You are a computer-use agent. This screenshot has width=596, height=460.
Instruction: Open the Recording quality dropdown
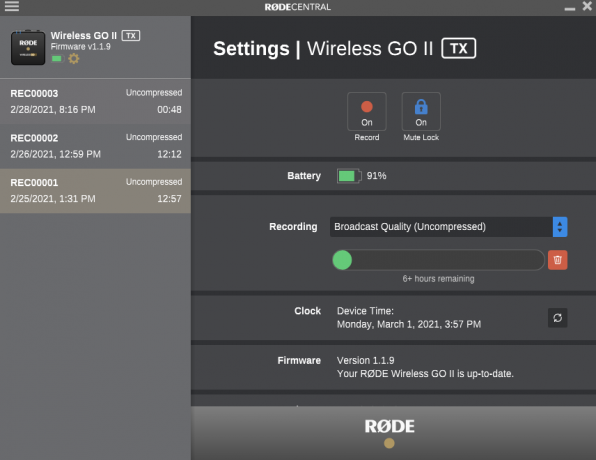point(449,227)
